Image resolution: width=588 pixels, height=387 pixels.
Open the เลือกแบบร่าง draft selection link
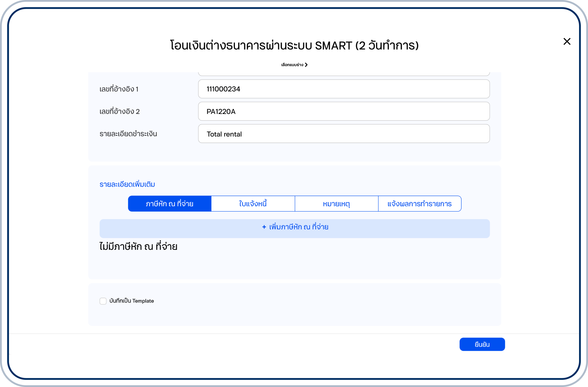pyautogui.click(x=292, y=65)
